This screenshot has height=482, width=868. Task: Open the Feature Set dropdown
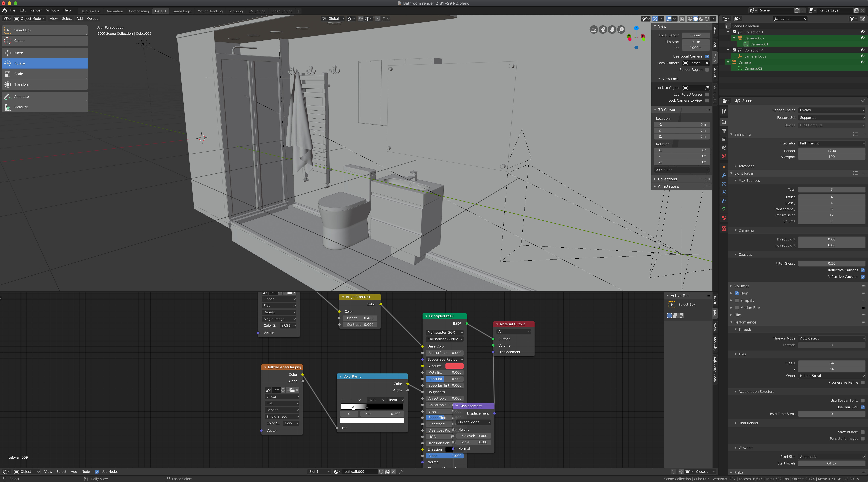coord(832,118)
